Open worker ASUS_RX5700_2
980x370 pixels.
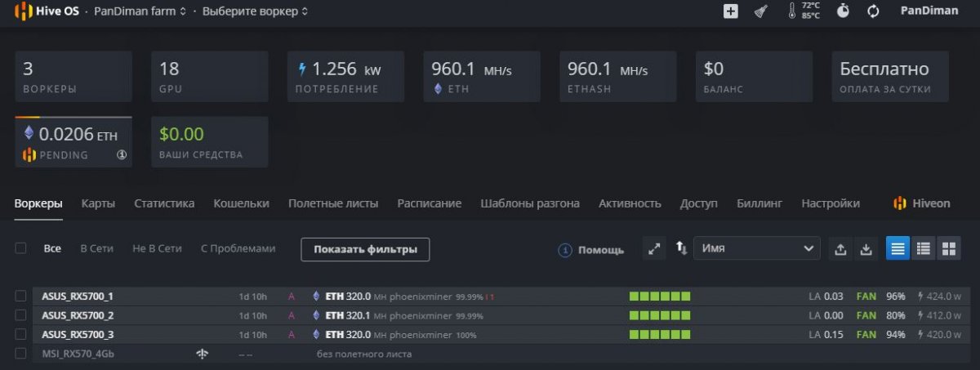click(78, 315)
